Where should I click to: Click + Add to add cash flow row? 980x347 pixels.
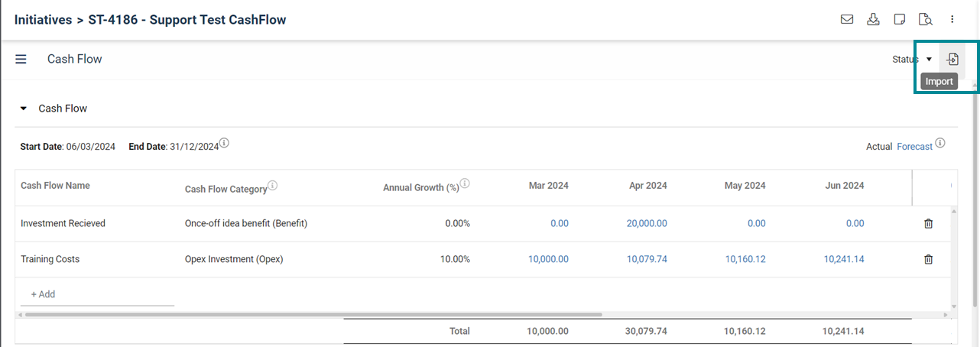(43, 294)
